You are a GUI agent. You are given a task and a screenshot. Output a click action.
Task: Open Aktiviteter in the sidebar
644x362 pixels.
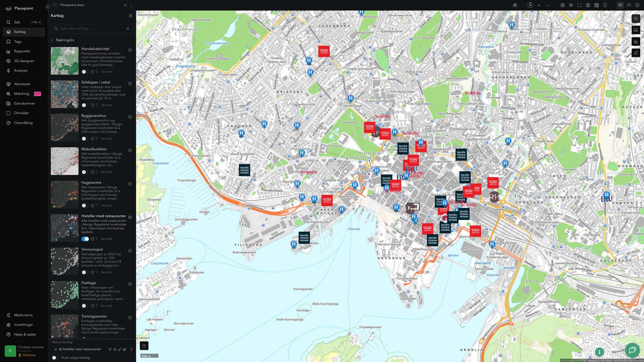tap(24, 84)
